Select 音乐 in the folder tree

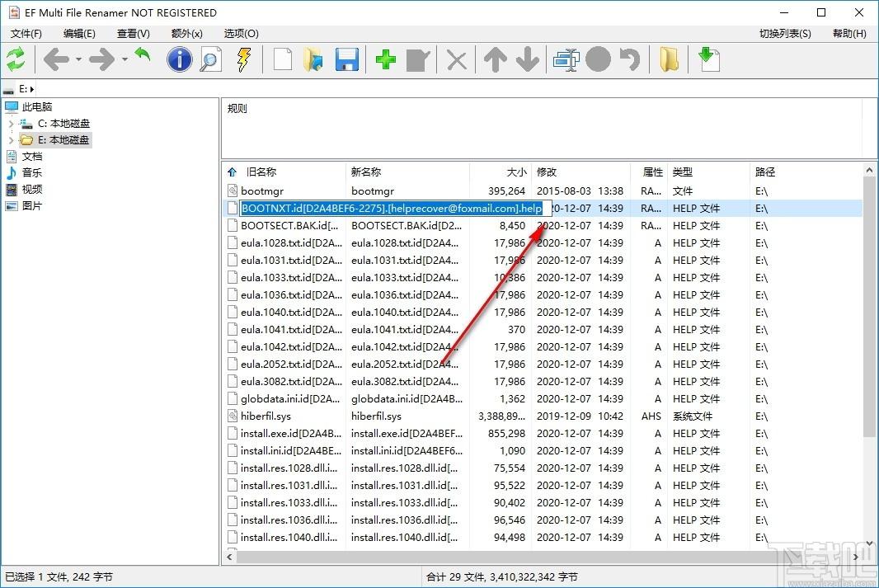coord(32,172)
